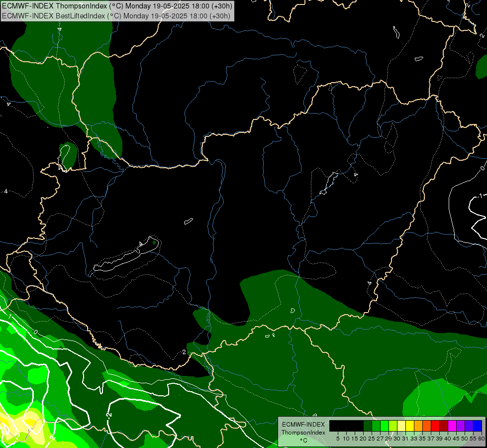The width and height of the screenshot is (487, 448).
Task: Click legend scale value 25
Action: click(x=372, y=439)
